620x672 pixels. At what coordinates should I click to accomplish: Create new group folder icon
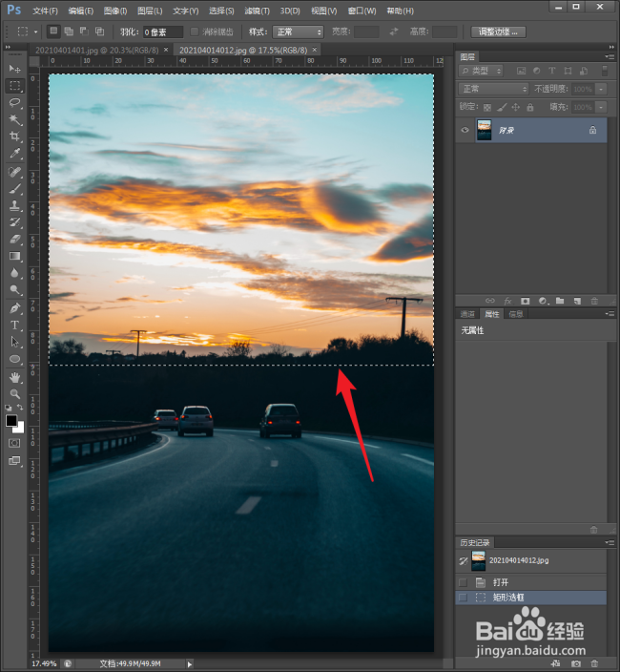pyautogui.click(x=560, y=301)
